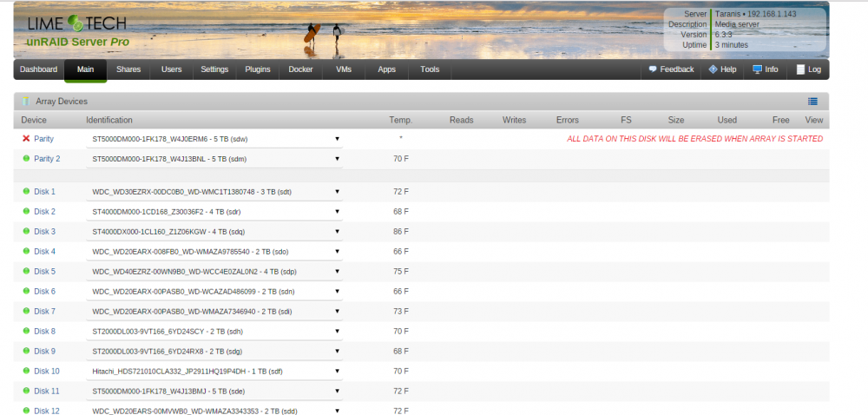
Task: Click the Feedback speech bubble icon
Action: pos(653,69)
